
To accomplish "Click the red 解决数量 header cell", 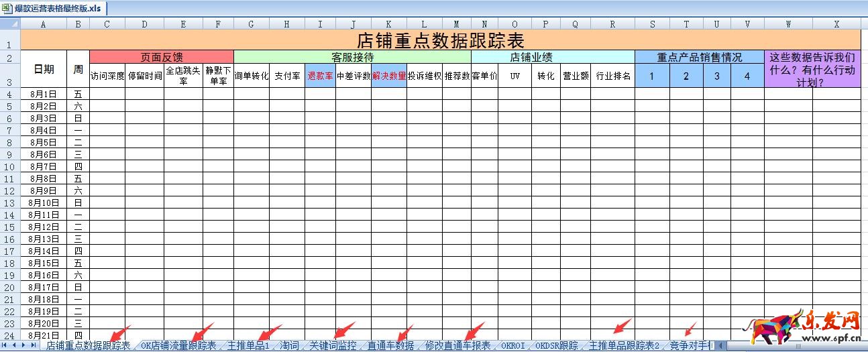I will (x=389, y=76).
